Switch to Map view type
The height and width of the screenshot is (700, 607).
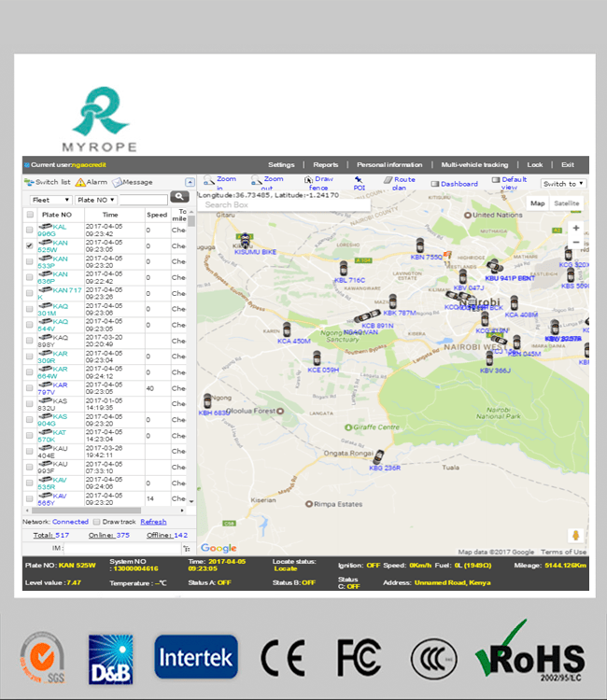(x=537, y=203)
